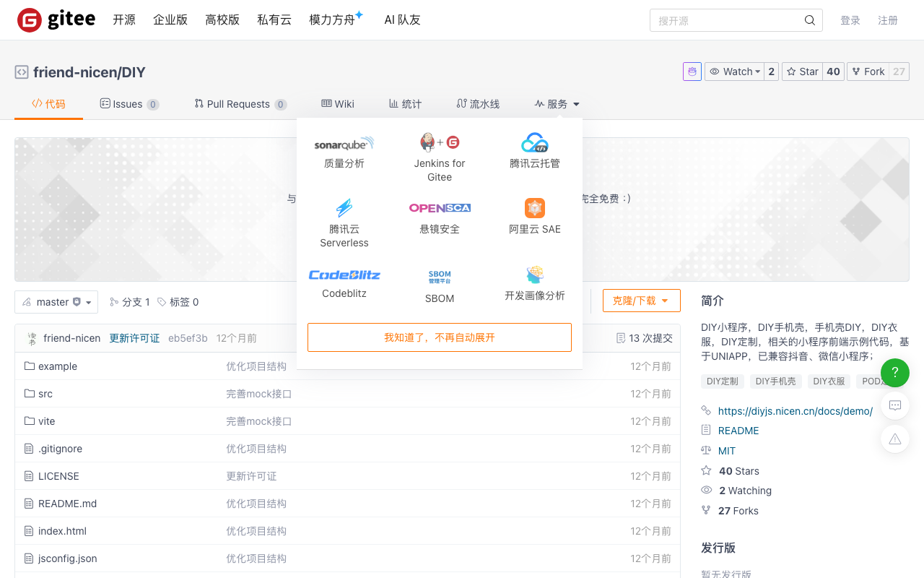
Task: View 分支 1 branches
Action: tap(130, 302)
